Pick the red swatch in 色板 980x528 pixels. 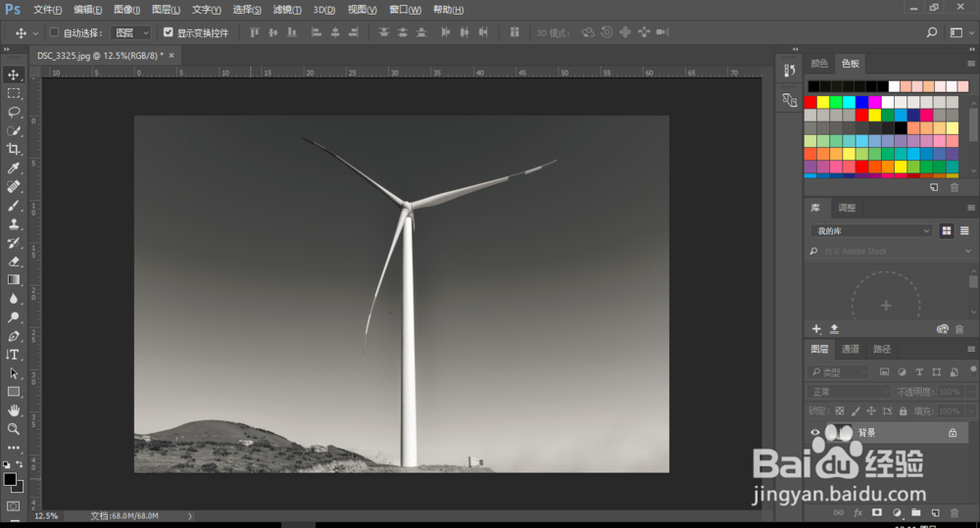point(810,102)
